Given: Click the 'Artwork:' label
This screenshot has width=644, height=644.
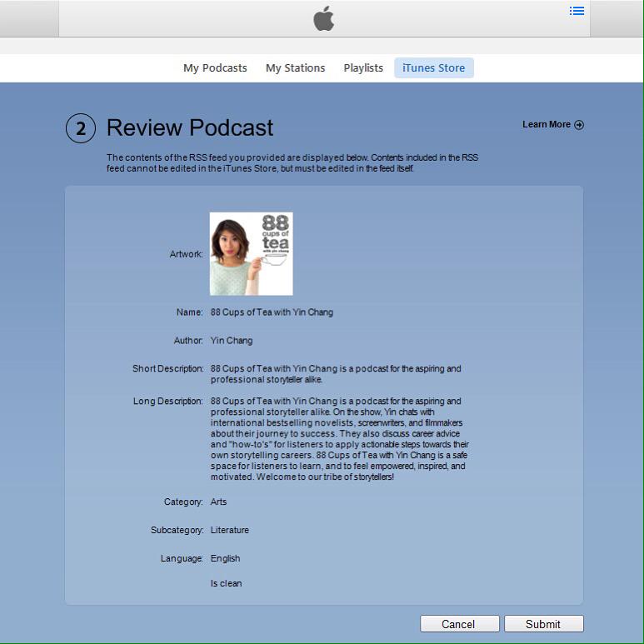Looking at the screenshot, I should click(187, 254).
